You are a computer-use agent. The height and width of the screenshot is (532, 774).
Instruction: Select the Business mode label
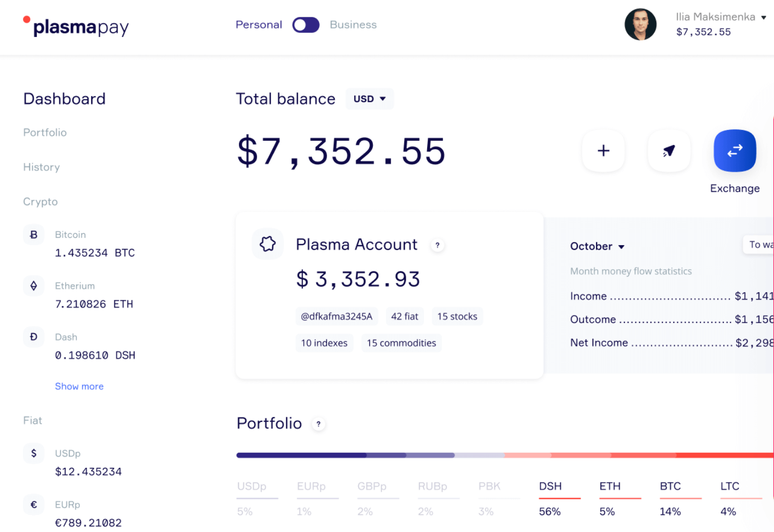coord(353,25)
